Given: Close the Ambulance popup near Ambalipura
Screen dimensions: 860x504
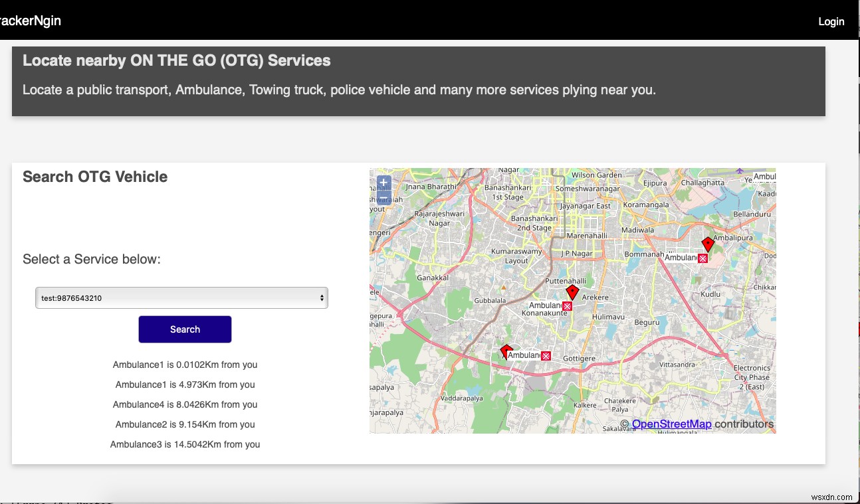Looking at the screenshot, I should click(x=702, y=258).
